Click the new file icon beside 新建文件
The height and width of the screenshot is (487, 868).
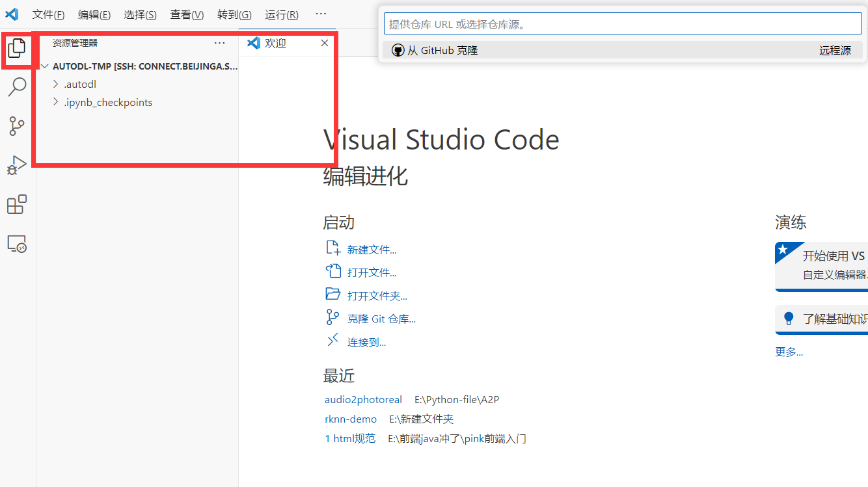point(332,248)
